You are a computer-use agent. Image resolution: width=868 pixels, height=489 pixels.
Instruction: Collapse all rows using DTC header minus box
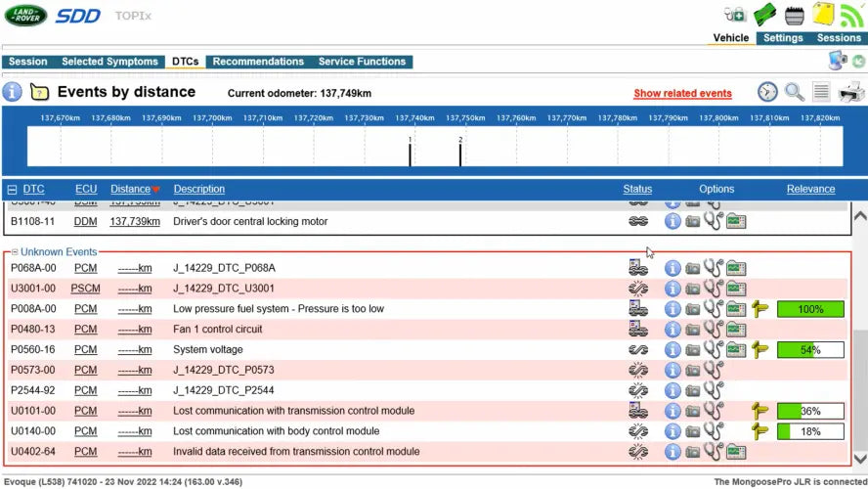(x=12, y=190)
